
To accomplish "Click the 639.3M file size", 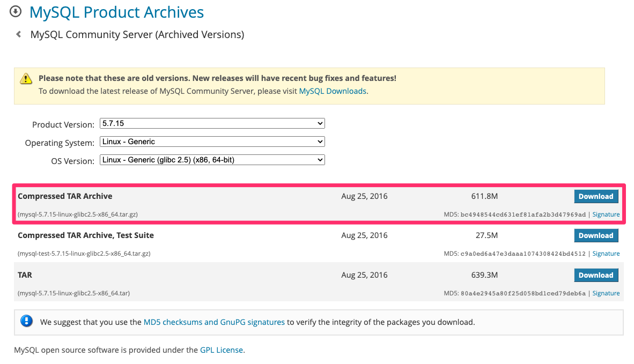I will click(x=484, y=275).
